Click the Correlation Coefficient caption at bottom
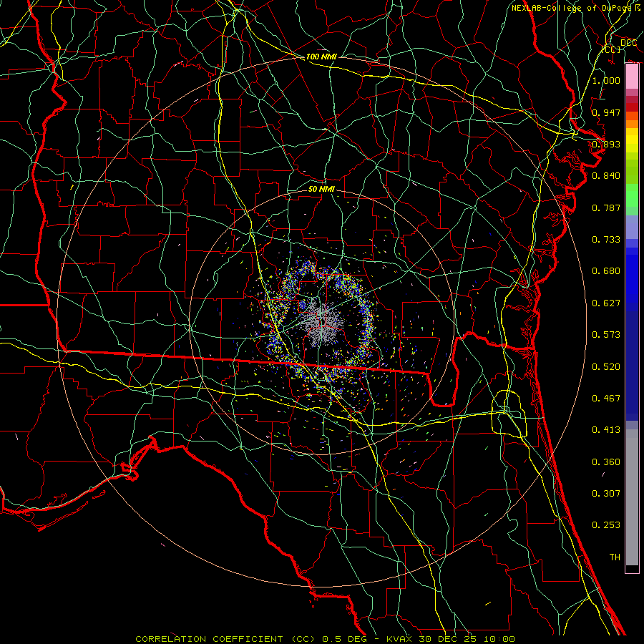The height and width of the screenshot is (644, 644). [325, 639]
